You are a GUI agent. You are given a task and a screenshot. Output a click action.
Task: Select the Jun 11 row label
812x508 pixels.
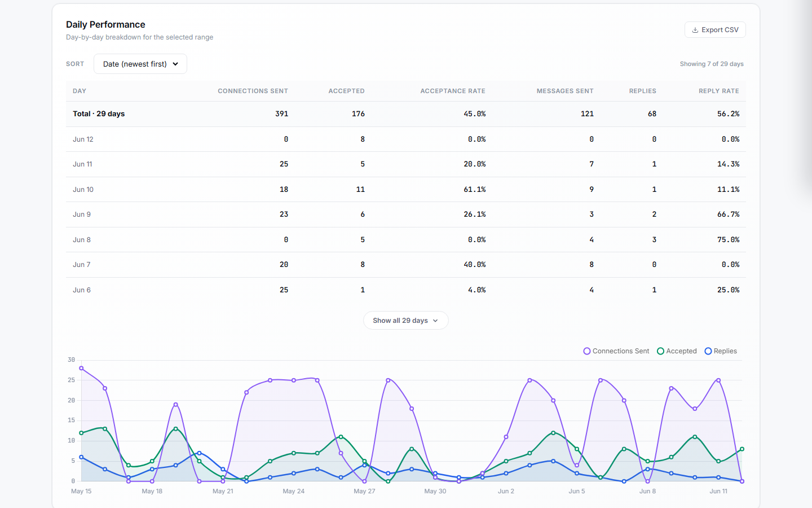82,164
